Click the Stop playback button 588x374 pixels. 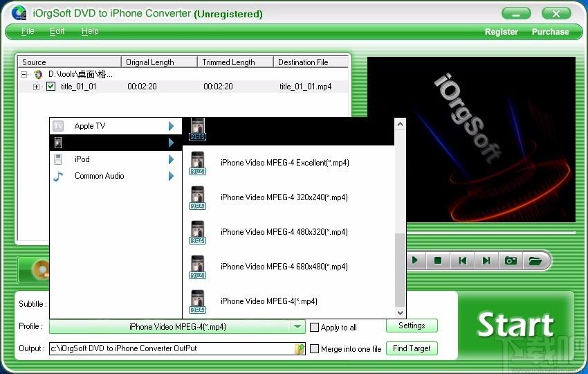click(x=438, y=260)
